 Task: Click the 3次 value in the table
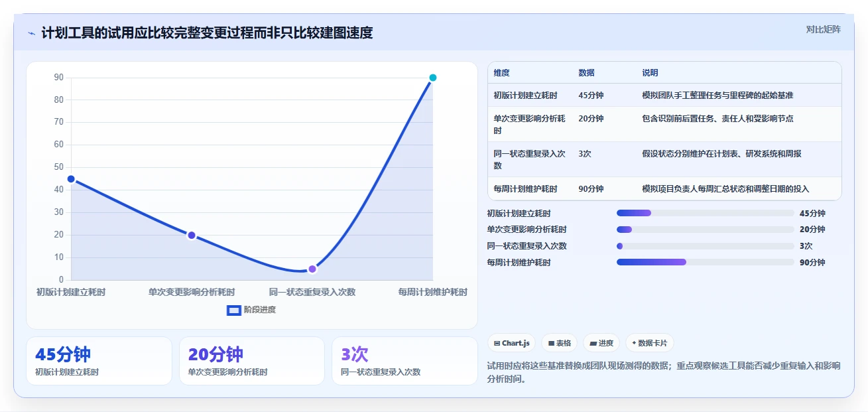coord(585,154)
